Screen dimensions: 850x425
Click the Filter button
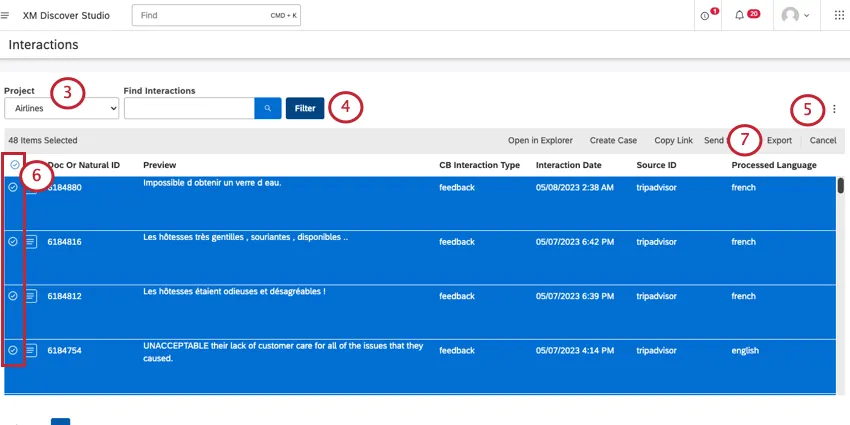tap(305, 108)
